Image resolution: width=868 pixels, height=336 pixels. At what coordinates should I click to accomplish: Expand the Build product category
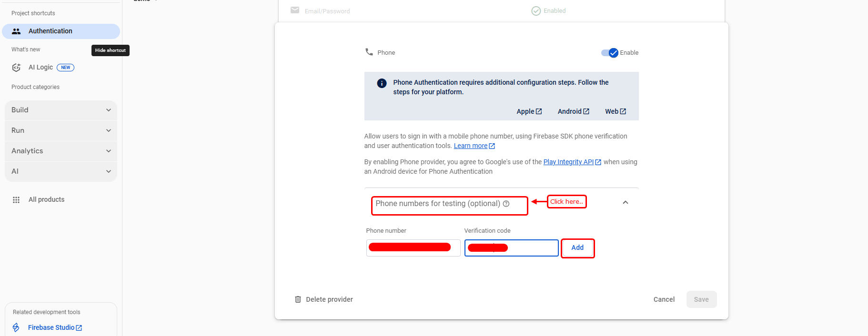pyautogui.click(x=61, y=110)
